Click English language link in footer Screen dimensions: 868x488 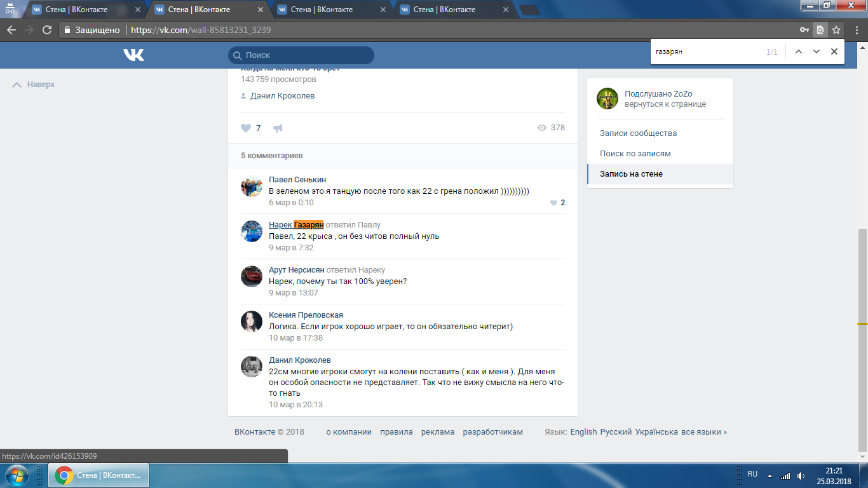[x=583, y=432]
